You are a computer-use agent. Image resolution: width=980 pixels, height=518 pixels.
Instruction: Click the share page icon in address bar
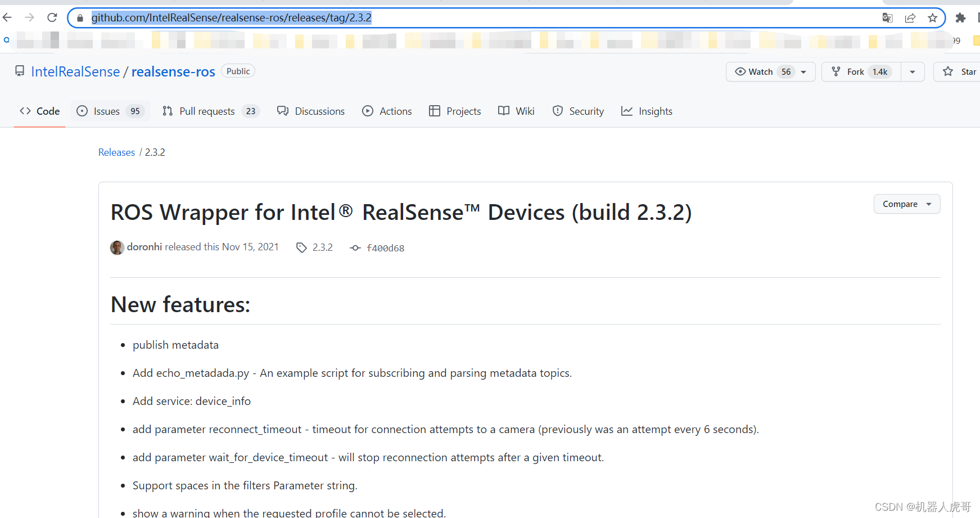pyautogui.click(x=910, y=18)
